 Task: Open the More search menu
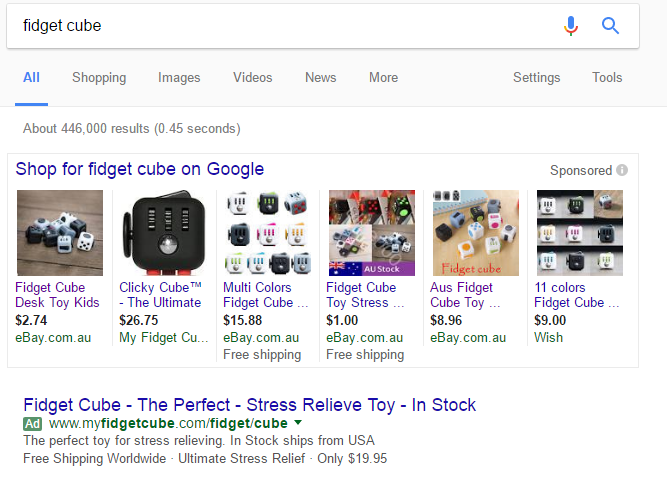tap(383, 77)
